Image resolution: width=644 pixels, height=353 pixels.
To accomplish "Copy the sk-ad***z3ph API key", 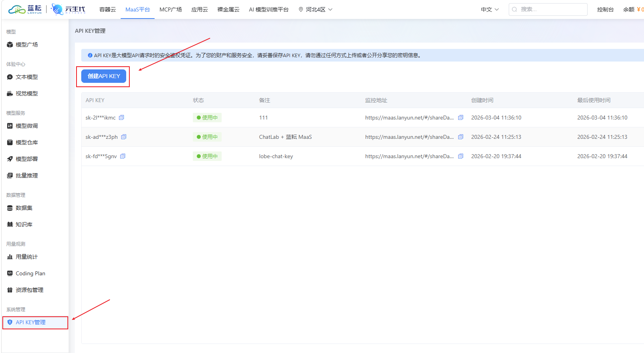I will (123, 137).
